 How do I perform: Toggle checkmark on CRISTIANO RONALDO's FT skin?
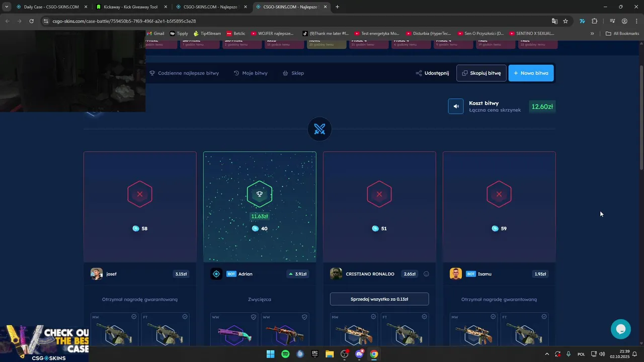click(424, 317)
